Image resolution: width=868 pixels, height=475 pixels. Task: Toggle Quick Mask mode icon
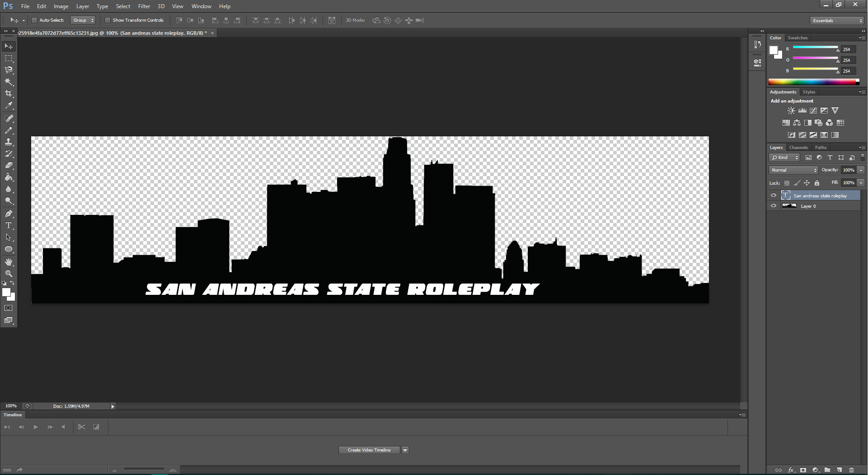tap(9, 308)
